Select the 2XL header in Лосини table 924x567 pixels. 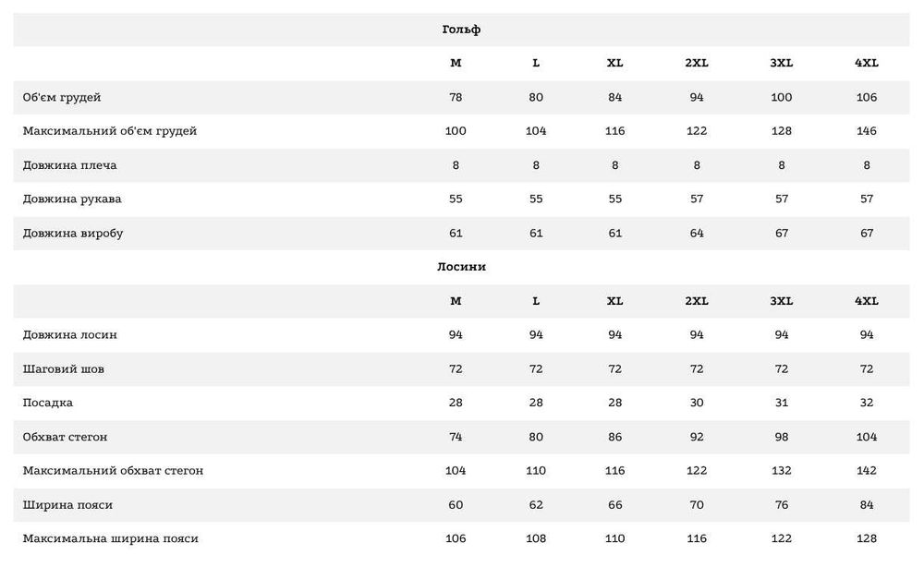[x=697, y=301]
